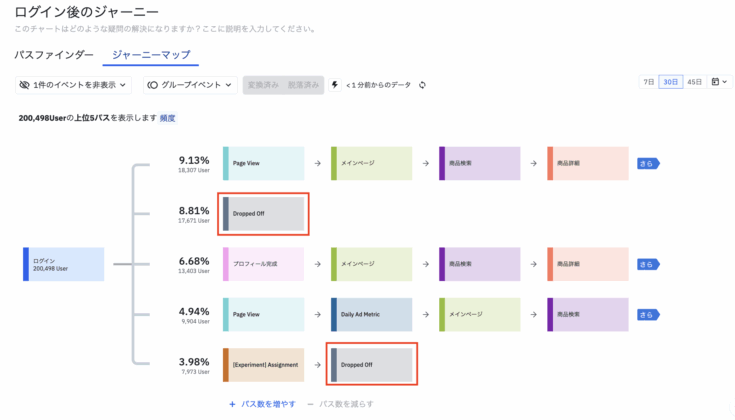Toggle the 脱落済み filter

point(303,85)
